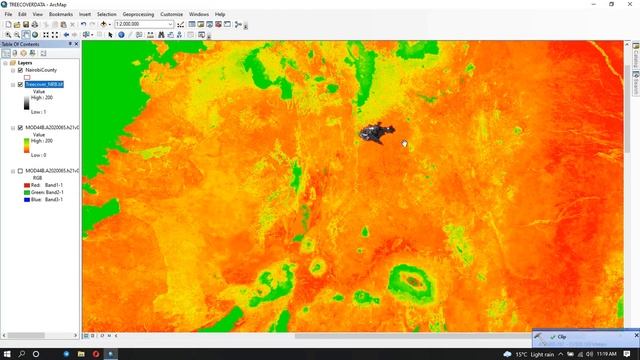This screenshot has width=640, height=360.
Task: Collapse the unchecked MOD44B RGB layer expander
Action: coord(13,171)
